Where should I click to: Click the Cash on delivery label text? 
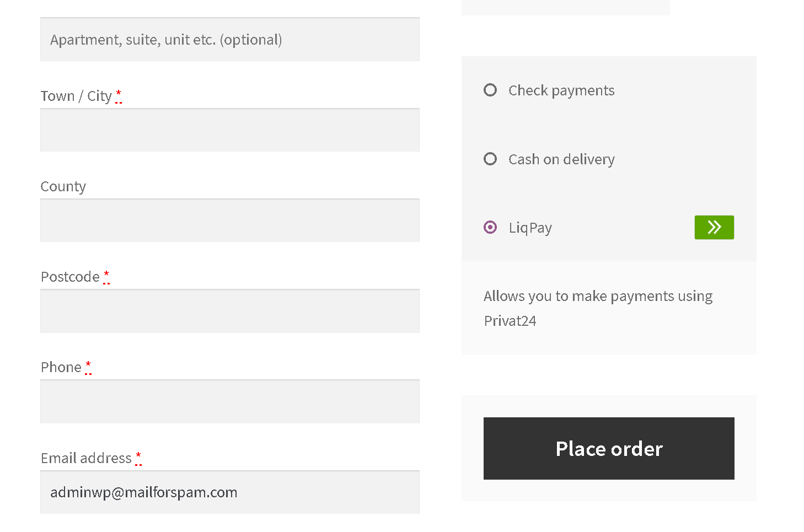point(561,159)
